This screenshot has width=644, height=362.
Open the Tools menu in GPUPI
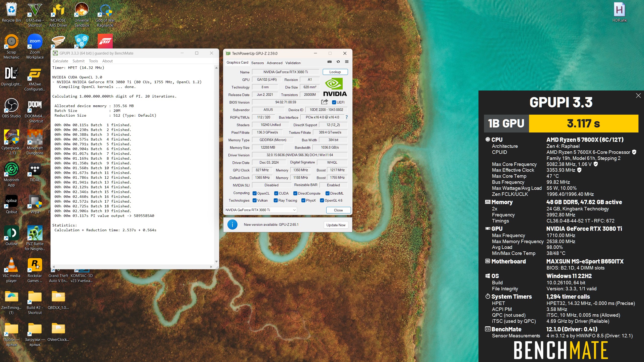(93, 61)
